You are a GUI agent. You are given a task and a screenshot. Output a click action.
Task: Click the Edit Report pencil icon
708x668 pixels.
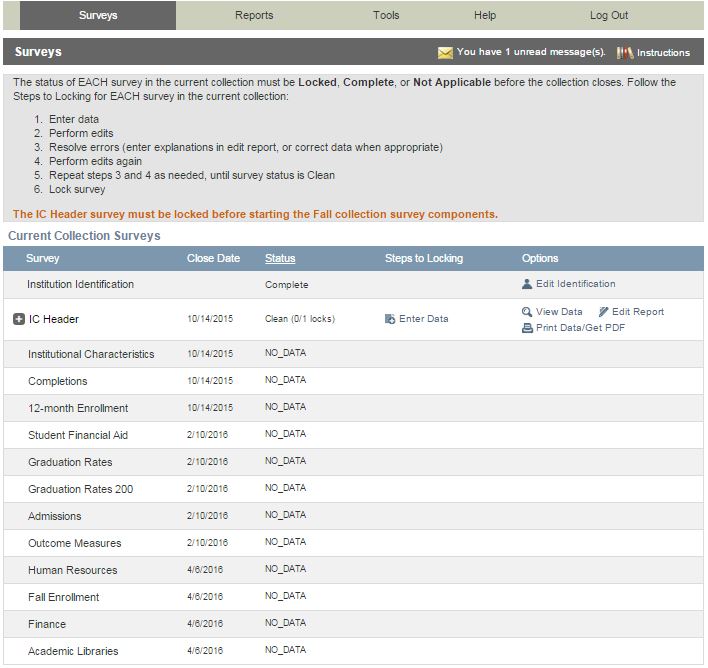(x=603, y=312)
